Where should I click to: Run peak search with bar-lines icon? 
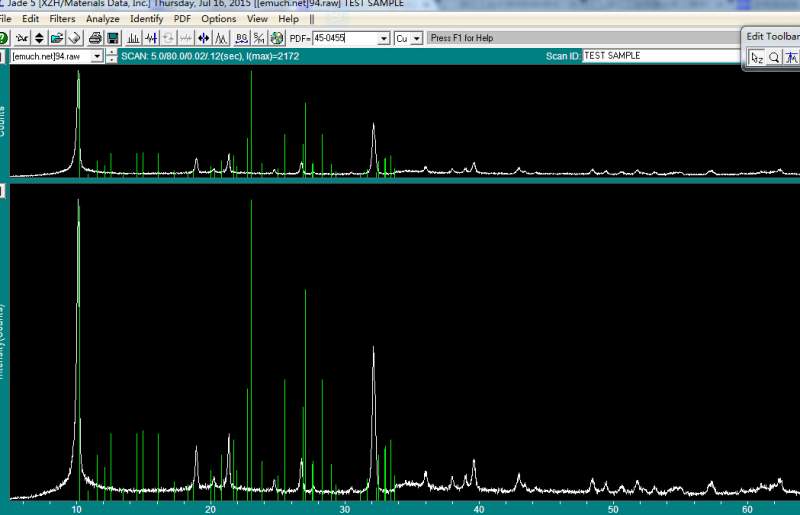(134, 38)
